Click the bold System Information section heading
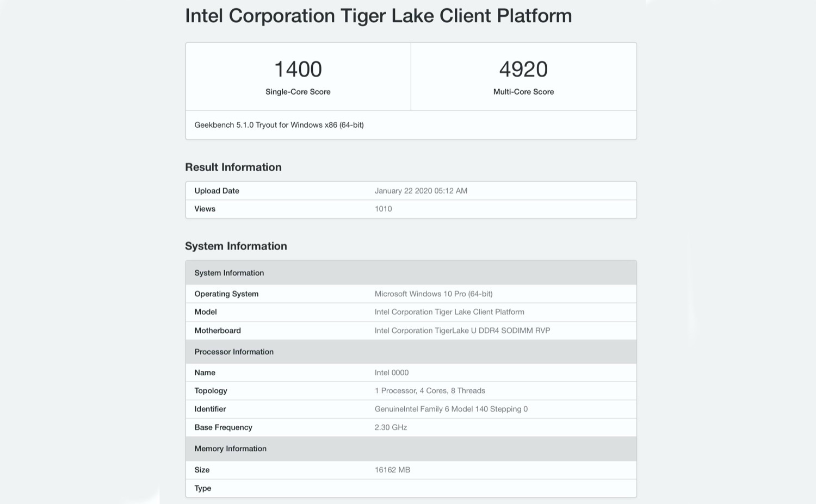The image size is (816, 504). tap(236, 246)
